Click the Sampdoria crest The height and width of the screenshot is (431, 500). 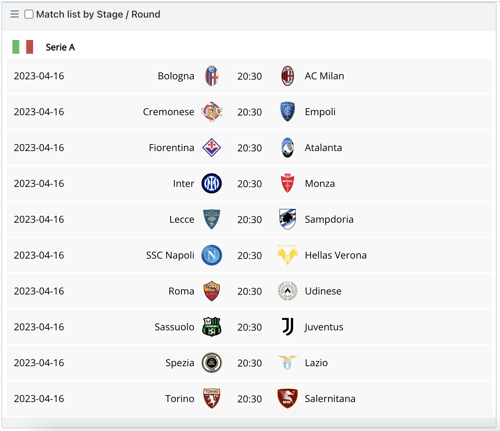(287, 219)
